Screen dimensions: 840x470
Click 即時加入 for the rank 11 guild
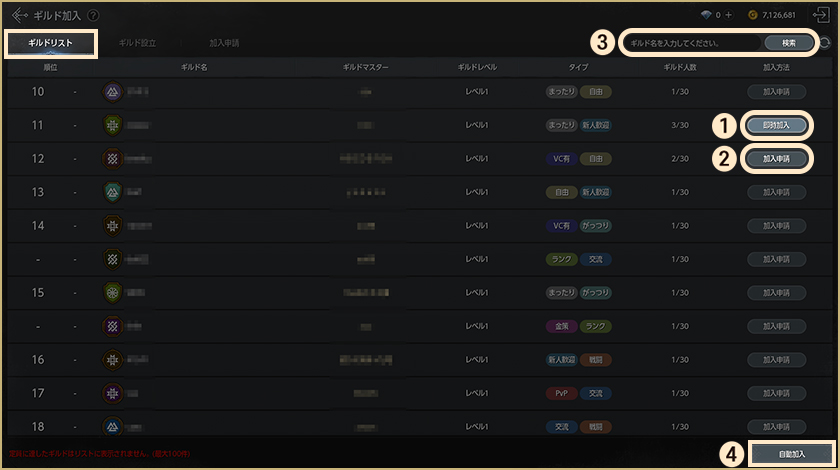pos(776,125)
